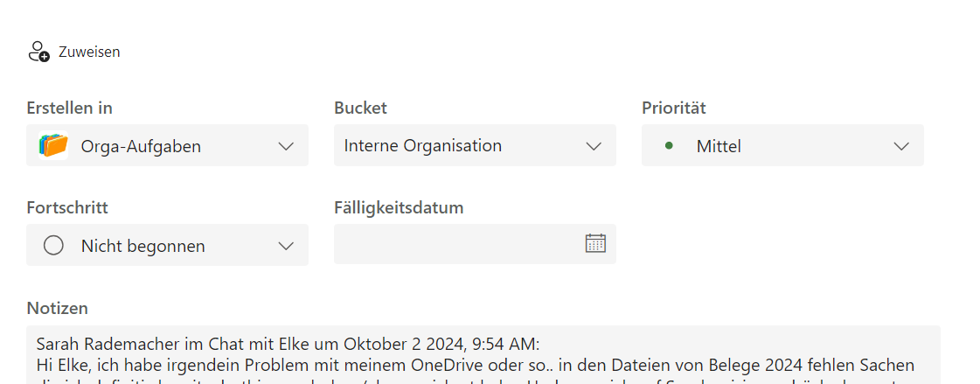Click the Zuweisen label to assign the task
980x384 pixels.
coord(89,52)
